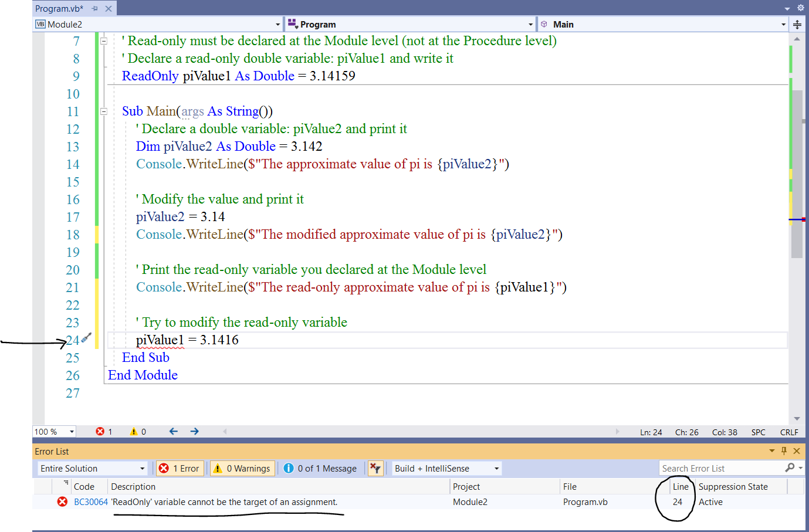This screenshot has width=809, height=532.
Task: Toggle the 0 Warnings filter
Action: (242, 468)
